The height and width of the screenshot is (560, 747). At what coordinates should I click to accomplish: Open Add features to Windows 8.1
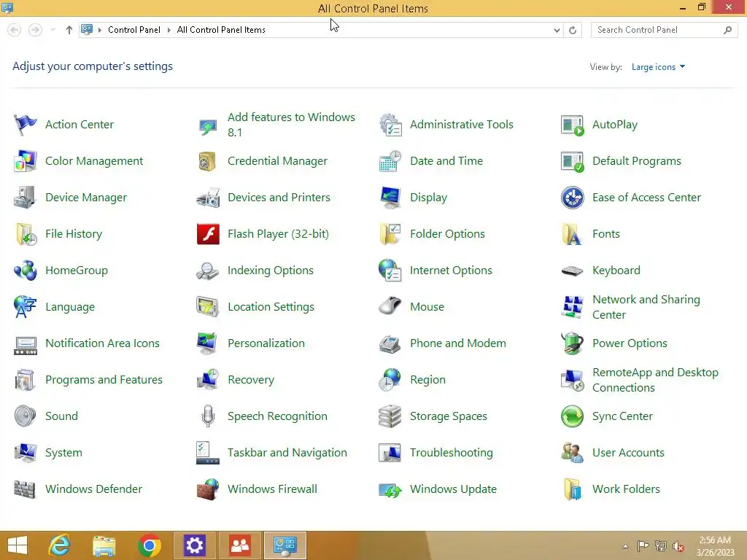point(291,125)
